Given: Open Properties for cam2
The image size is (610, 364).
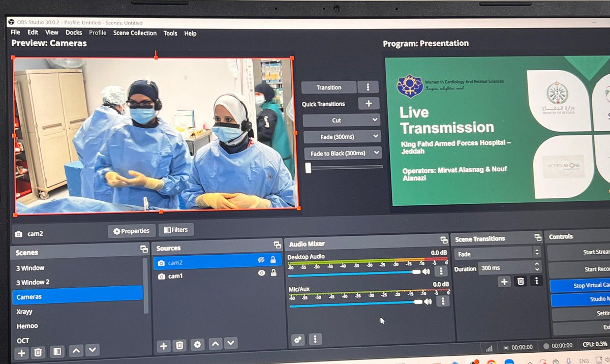Looking at the screenshot, I should [132, 231].
